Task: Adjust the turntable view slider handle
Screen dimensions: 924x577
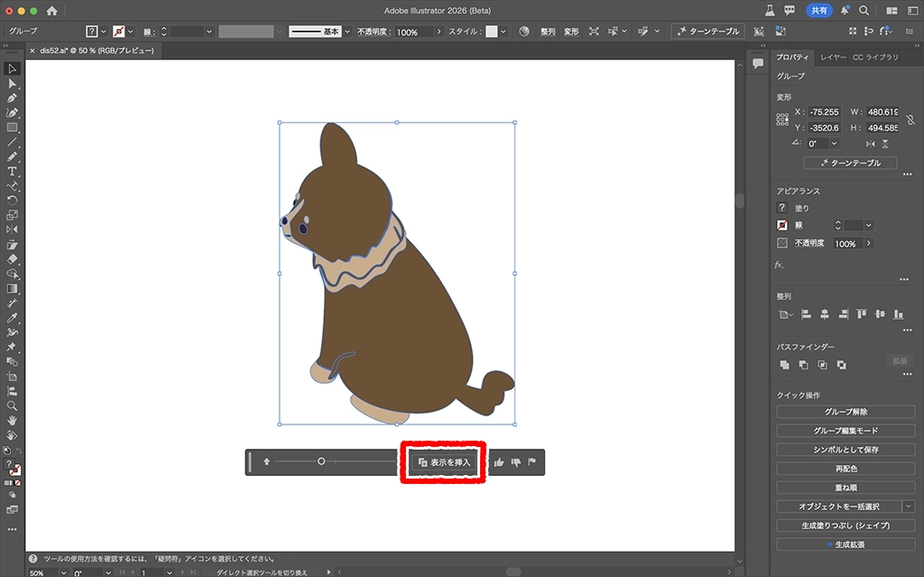Action: 321,461
